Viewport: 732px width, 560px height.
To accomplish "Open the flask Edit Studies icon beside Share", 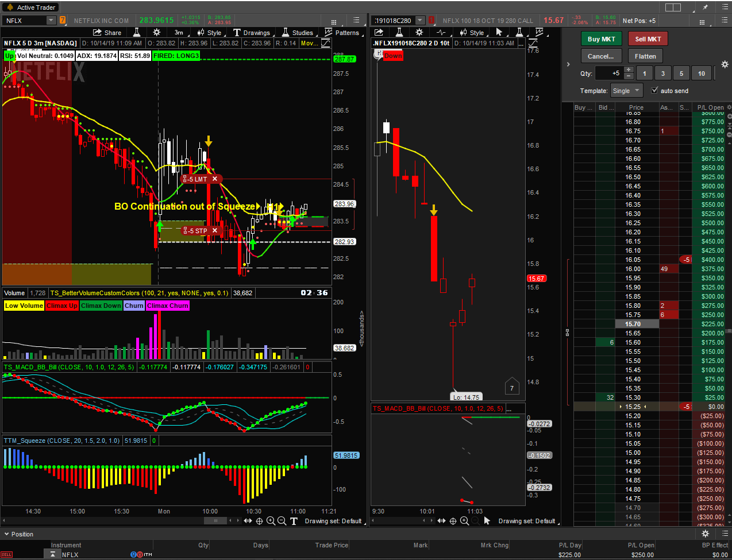I will 137,33.
